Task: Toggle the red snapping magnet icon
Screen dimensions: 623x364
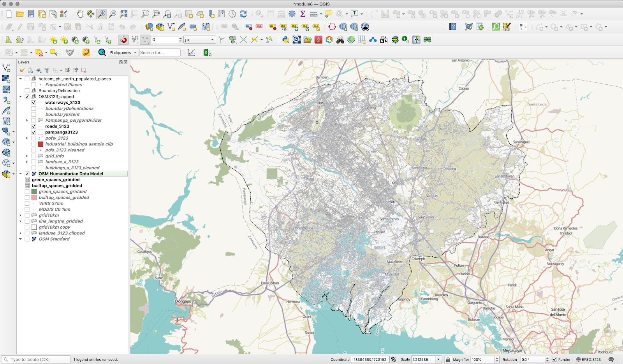Action: tap(123, 40)
